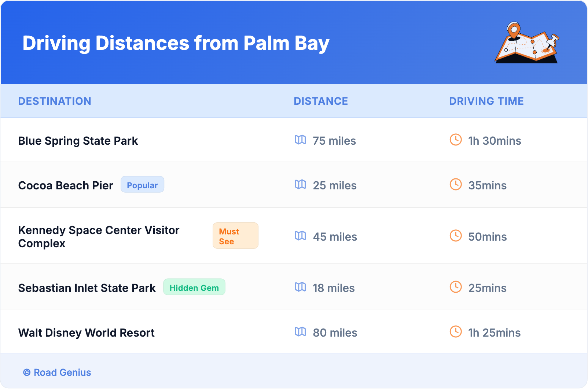
Task: Click the Driving Time column header
Action: (x=486, y=101)
